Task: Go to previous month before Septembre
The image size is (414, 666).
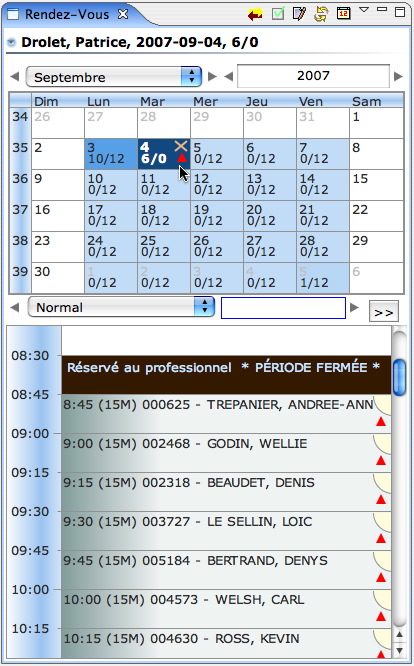Action: 15,77
